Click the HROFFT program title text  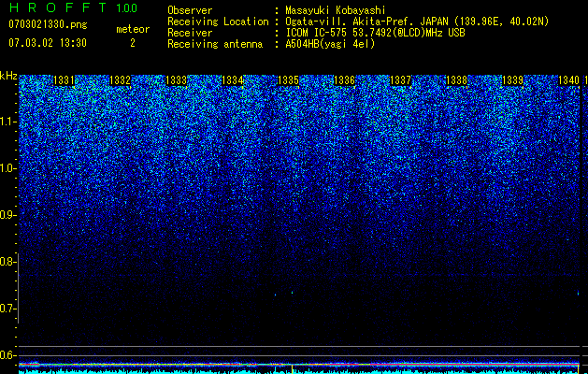(58, 7)
